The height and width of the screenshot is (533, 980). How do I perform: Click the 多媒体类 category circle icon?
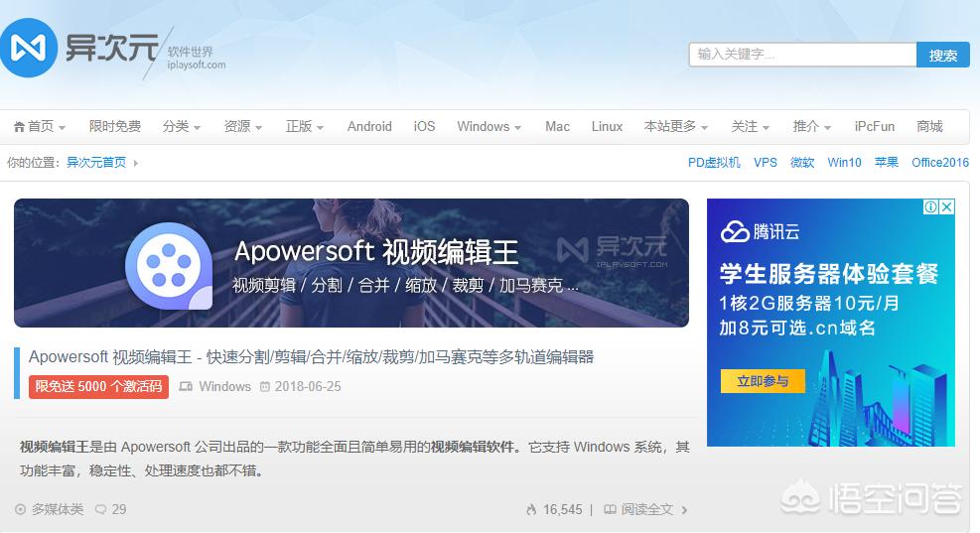point(21,510)
